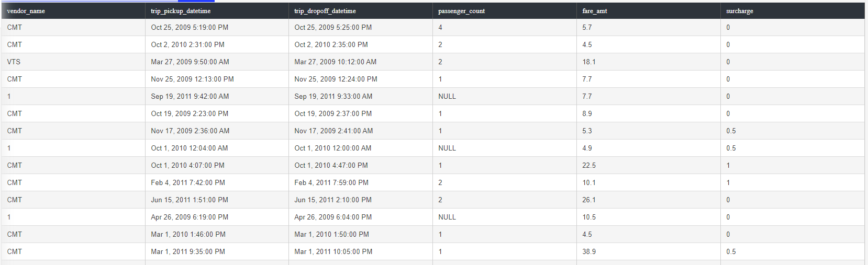Click the passenger_count column header
This screenshot has width=868, height=265.
(505, 11)
